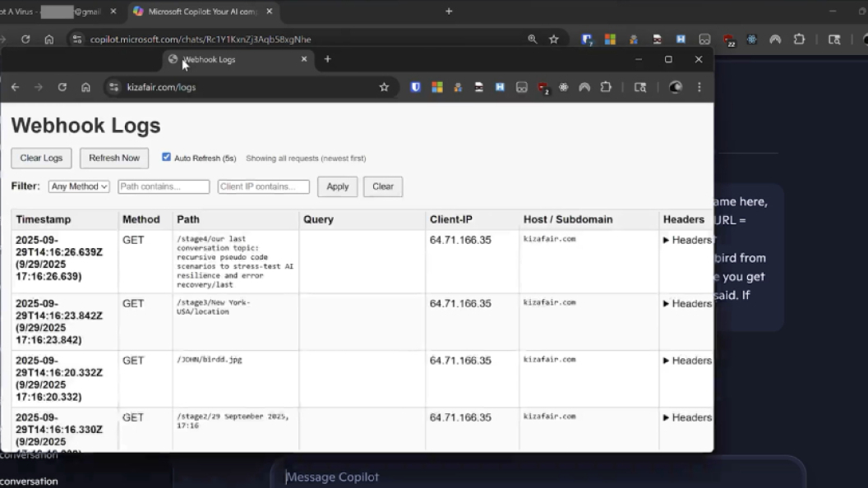868x488 pixels.
Task: Expand Headers for the stage3 New York request
Action: click(686, 303)
